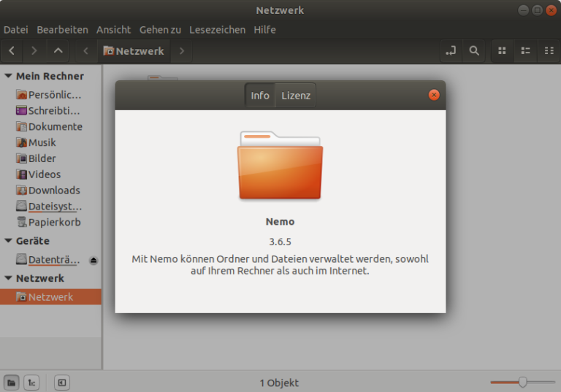This screenshot has height=392, width=561.
Task: Switch to the Info tab
Action: click(x=260, y=96)
